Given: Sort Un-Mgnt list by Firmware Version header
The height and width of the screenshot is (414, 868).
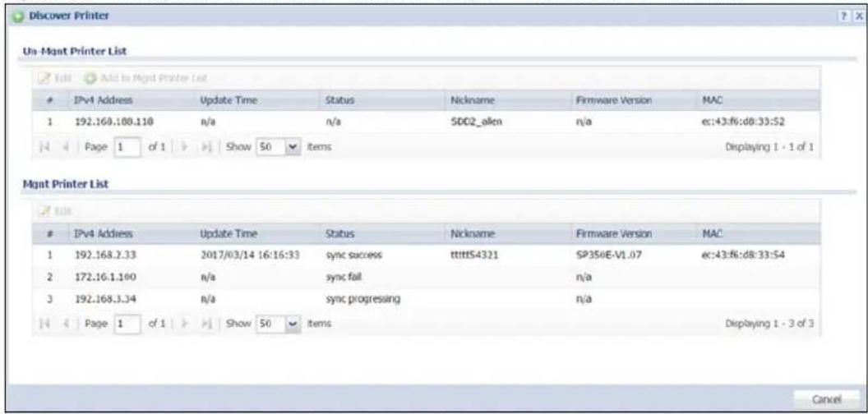Looking at the screenshot, I should [632, 100].
